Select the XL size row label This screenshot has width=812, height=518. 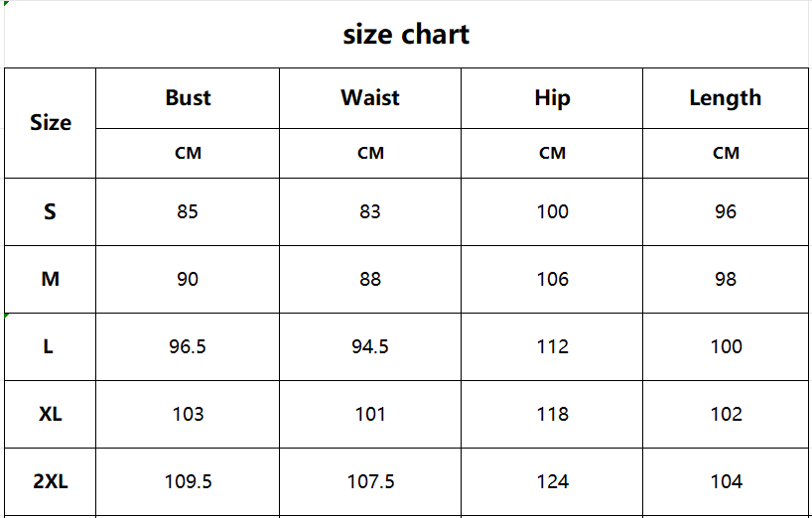tap(51, 414)
